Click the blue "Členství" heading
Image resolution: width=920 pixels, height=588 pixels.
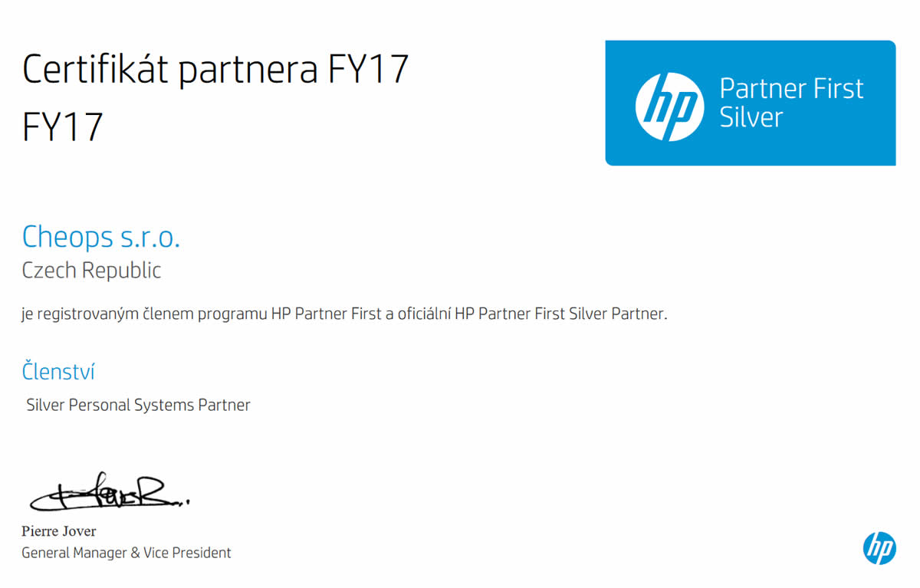click(58, 372)
